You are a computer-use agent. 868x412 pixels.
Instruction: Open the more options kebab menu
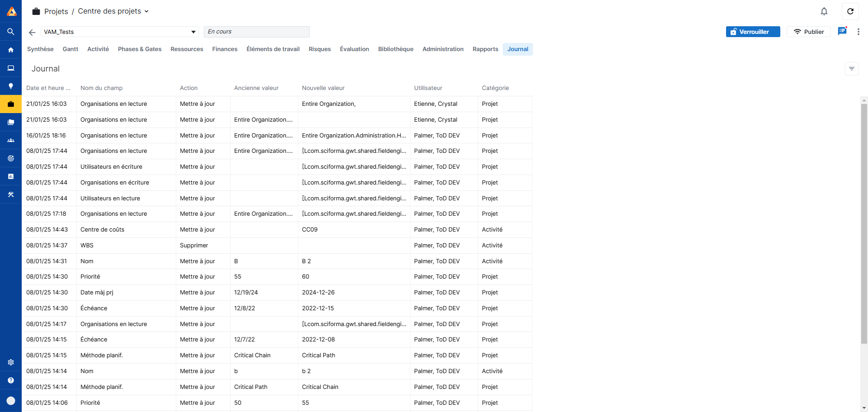click(x=858, y=32)
